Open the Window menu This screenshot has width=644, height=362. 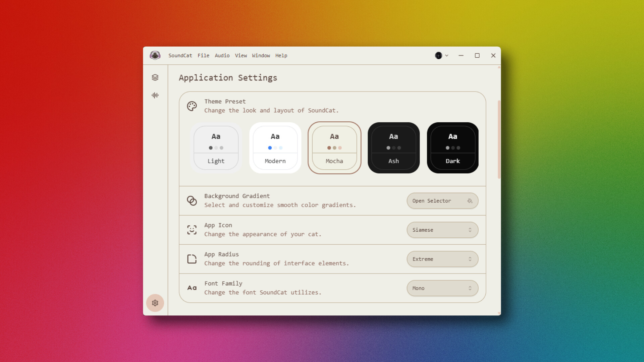pos(261,56)
